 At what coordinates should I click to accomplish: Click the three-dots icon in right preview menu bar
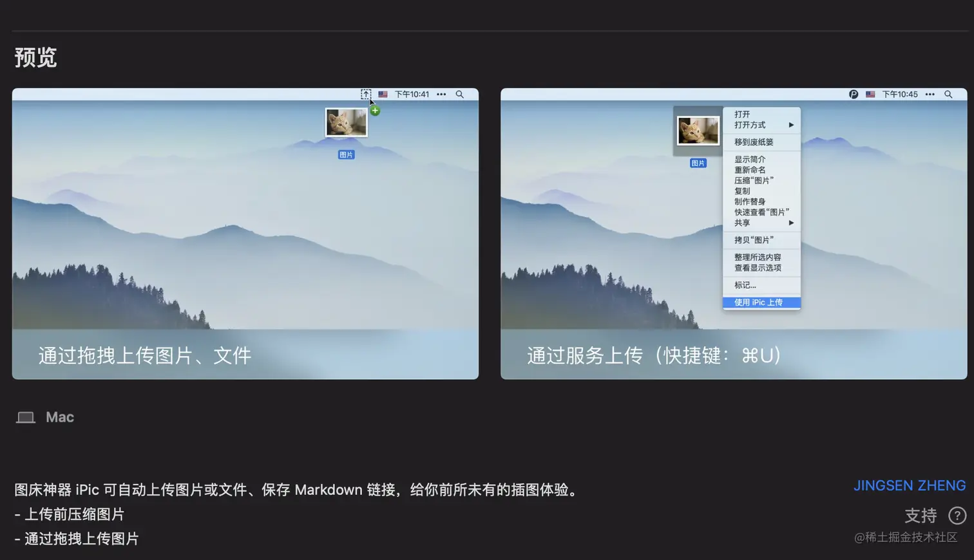[x=930, y=94]
